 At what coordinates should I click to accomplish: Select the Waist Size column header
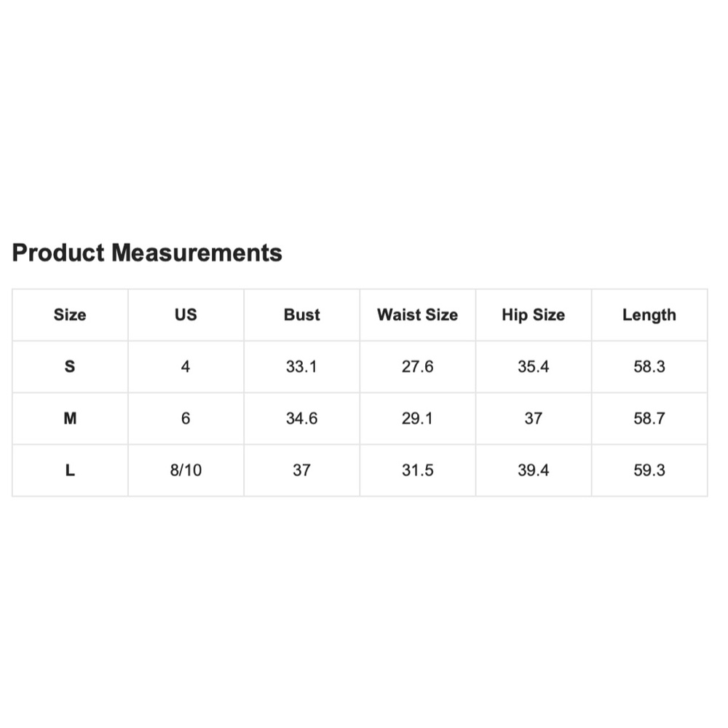point(417,315)
